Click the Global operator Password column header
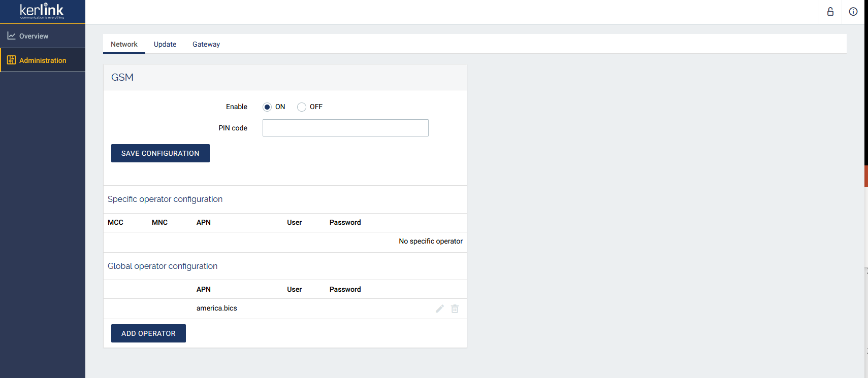Screen dimensions: 868x378 345,289
